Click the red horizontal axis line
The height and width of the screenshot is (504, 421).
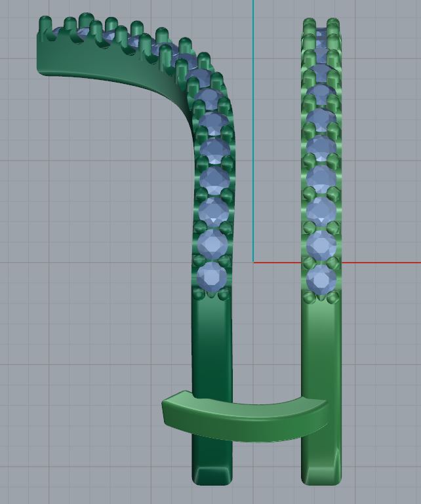click(380, 263)
